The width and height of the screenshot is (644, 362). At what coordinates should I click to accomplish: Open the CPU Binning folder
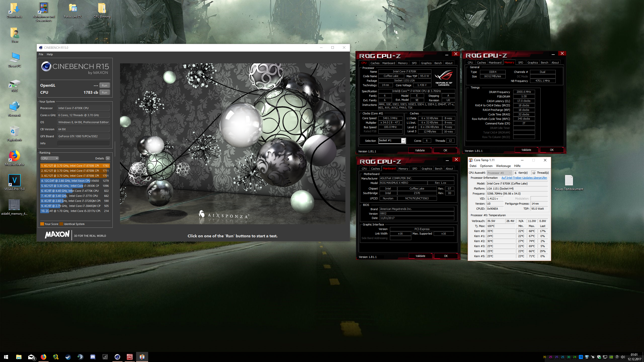click(102, 11)
